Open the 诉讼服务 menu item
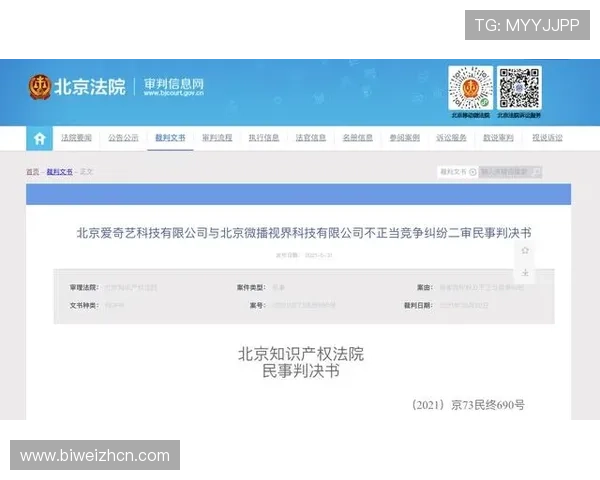This screenshot has height=480, width=600. point(452,138)
